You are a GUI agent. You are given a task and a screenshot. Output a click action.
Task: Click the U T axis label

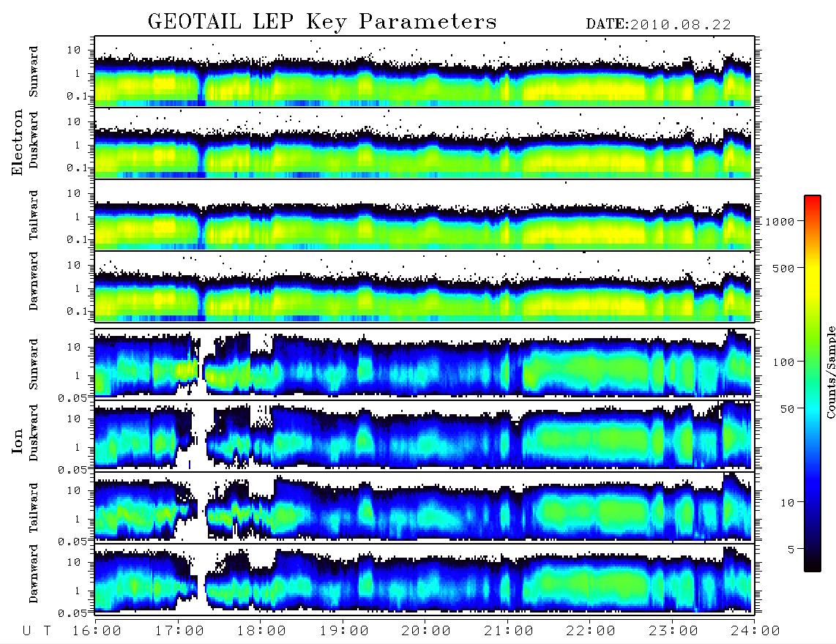37,631
